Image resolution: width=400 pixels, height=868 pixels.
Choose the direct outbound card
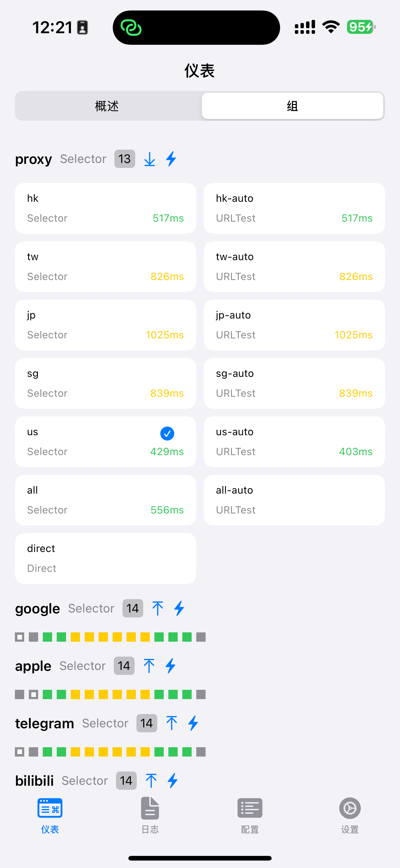[x=105, y=558]
